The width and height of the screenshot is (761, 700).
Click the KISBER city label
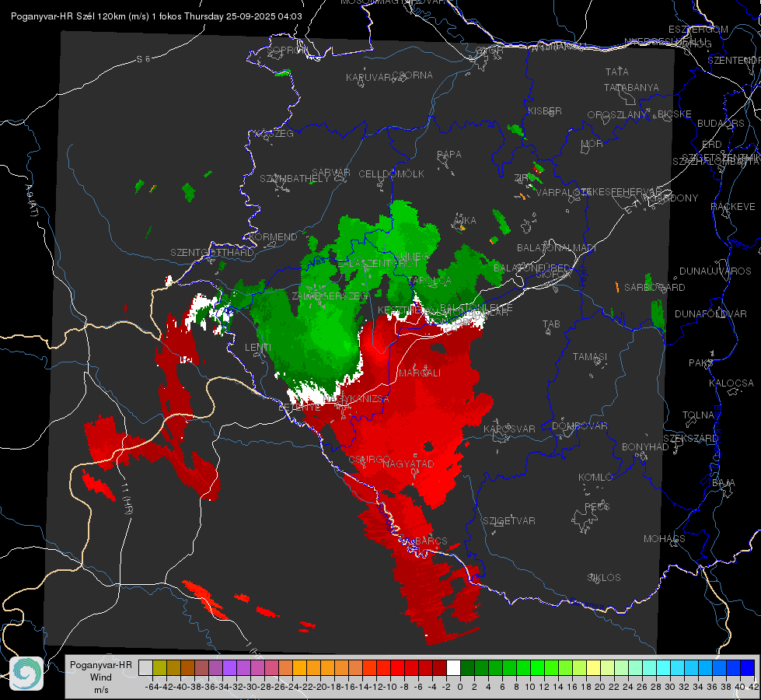tap(545, 111)
